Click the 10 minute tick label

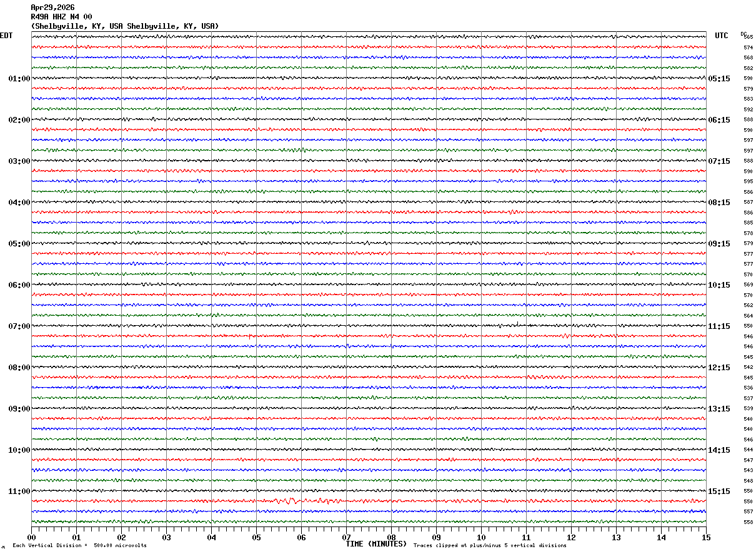point(481,537)
